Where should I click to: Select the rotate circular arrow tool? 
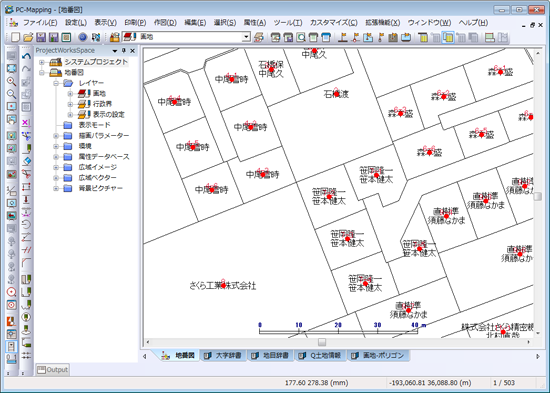[26, 225]
